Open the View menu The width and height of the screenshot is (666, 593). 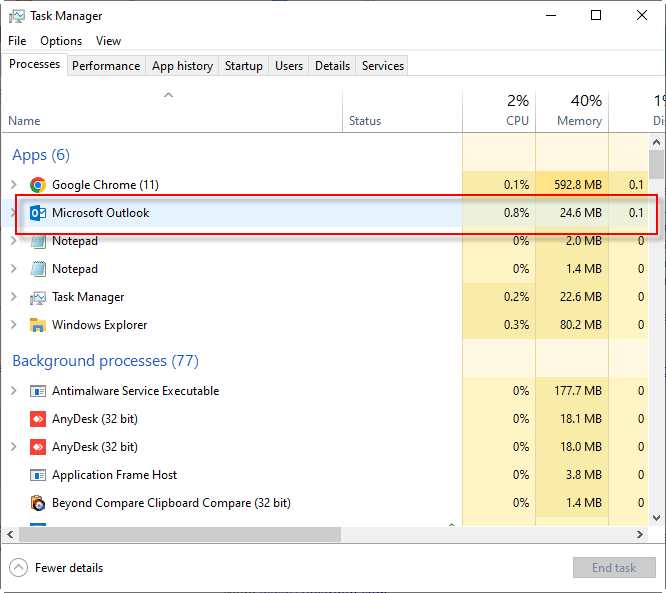click(108, 41)
